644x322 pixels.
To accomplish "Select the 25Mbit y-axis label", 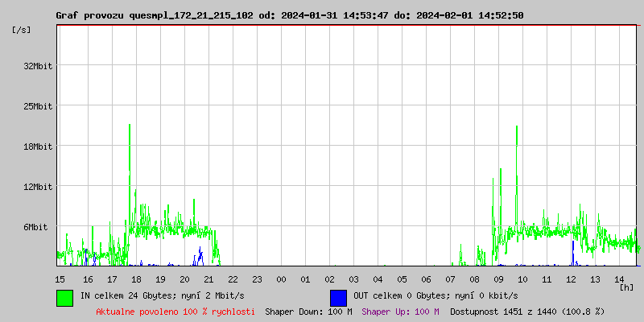I will 38,106.
